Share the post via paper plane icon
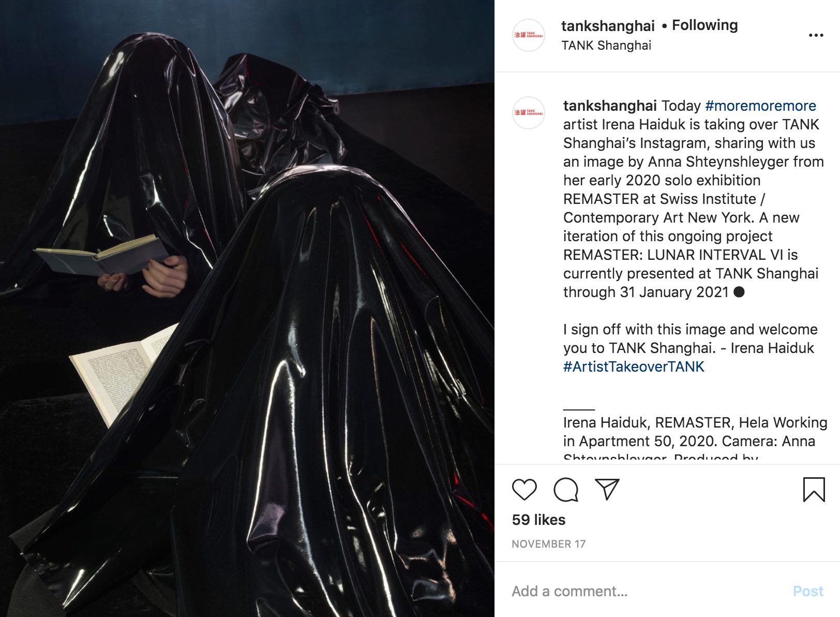This screenshot has width=840, height=617. (607, 490)
